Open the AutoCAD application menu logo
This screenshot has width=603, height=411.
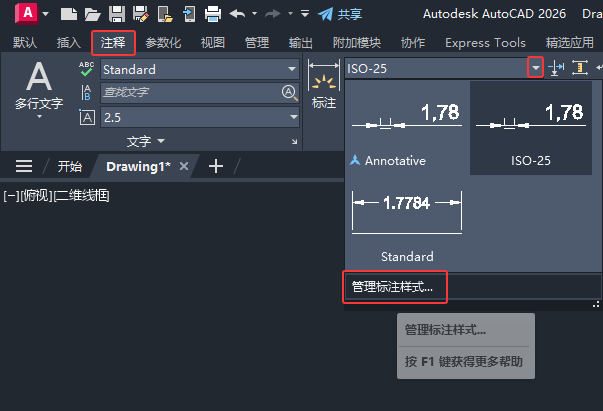point(27,13)
